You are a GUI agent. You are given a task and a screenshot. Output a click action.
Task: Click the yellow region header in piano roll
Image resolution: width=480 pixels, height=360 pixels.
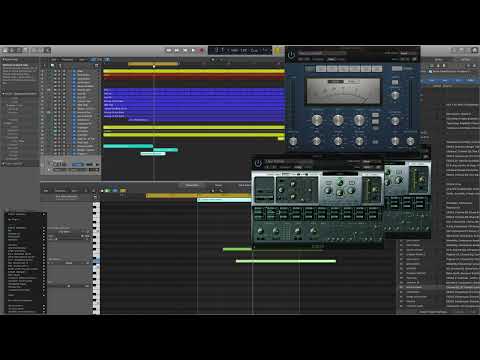click(198, 196)
